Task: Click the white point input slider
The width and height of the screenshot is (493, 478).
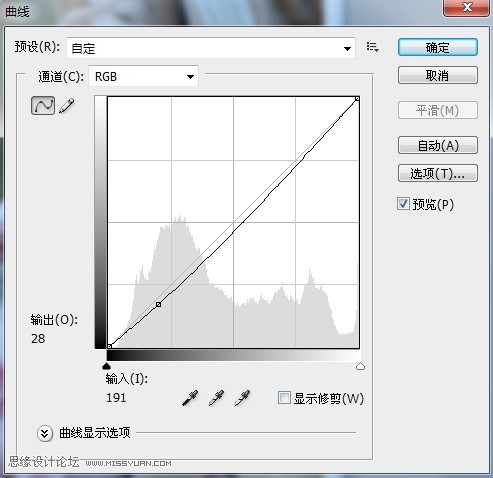Action: pyautogui.click(x=360, y=366)
